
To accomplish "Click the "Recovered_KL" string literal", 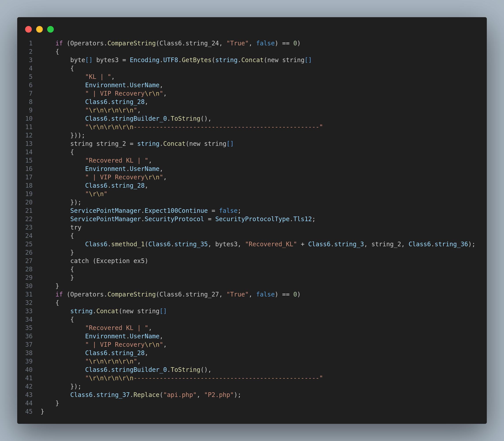I will pyautogui.click(x=271, y=244).
